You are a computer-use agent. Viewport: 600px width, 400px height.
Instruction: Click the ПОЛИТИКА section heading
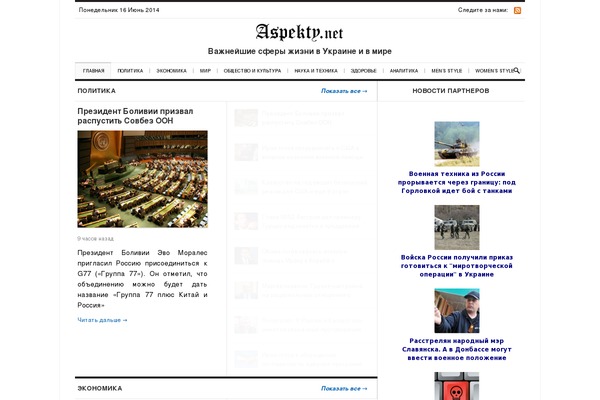[96, 91]
